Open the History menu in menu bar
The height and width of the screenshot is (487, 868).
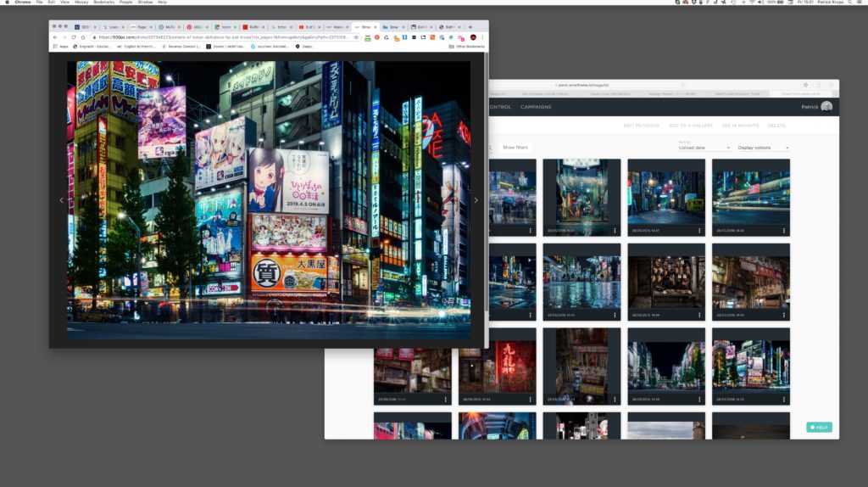81,3
